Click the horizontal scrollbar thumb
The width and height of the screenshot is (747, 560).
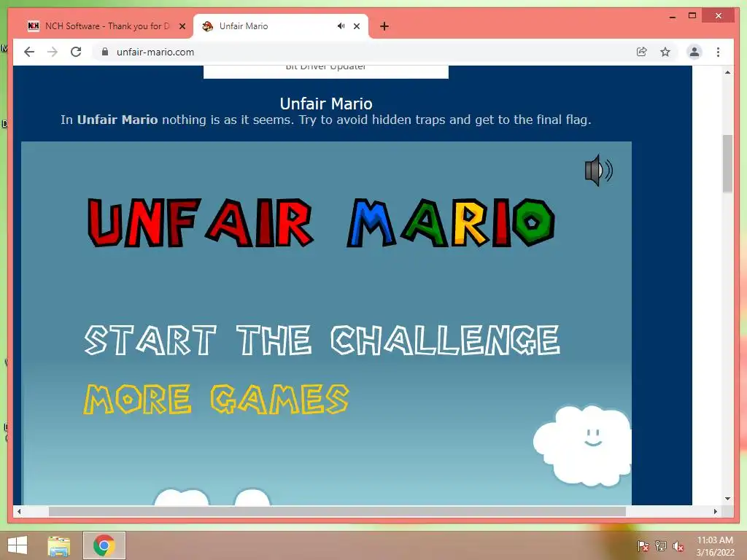click(x=337, y=511)
